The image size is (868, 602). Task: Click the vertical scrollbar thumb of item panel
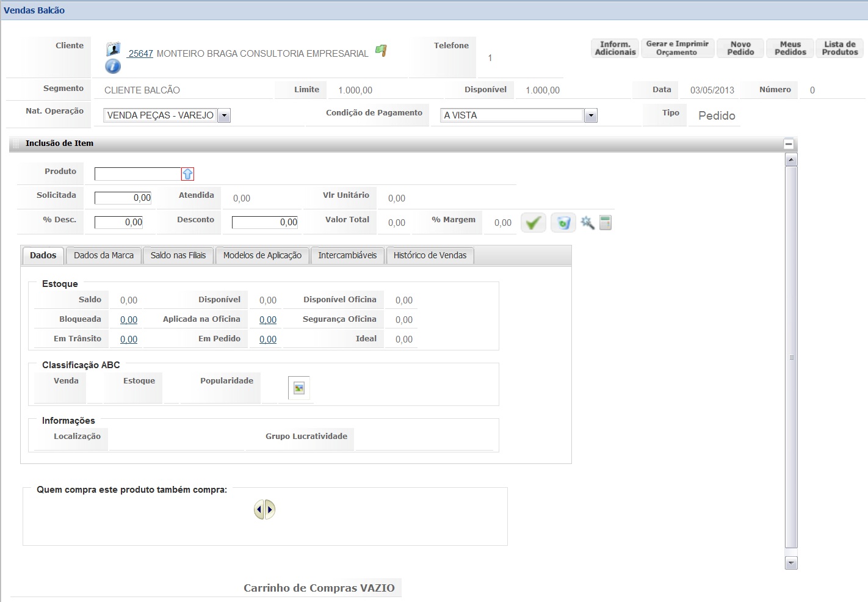[791, 357]
